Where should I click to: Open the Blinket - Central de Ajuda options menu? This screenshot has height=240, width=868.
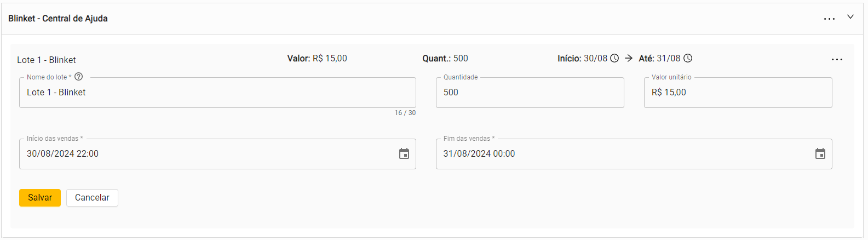[829, 19]
